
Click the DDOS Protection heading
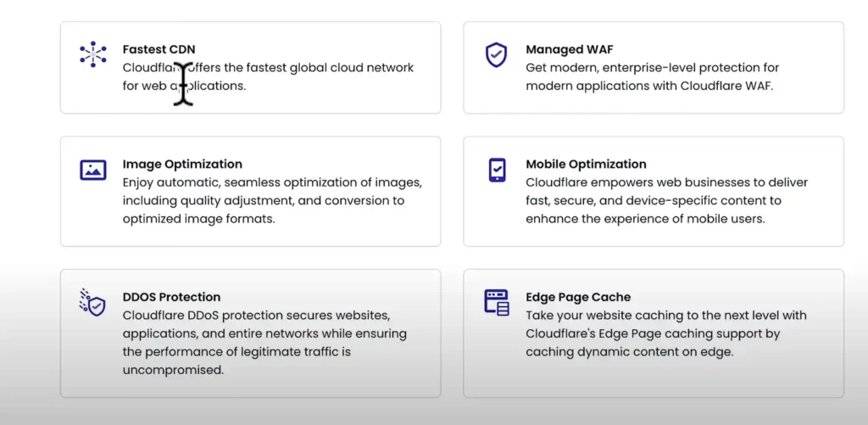(171, 297)
